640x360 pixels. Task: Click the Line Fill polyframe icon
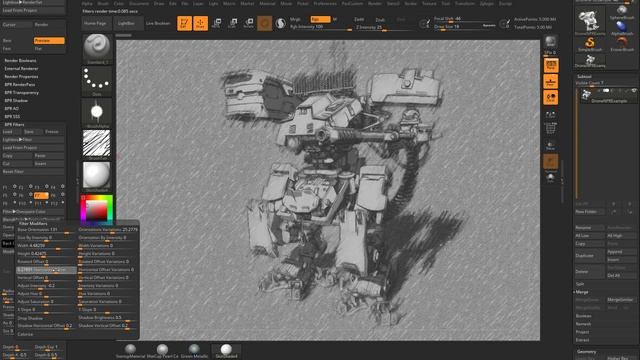click(x=551, y=129)
